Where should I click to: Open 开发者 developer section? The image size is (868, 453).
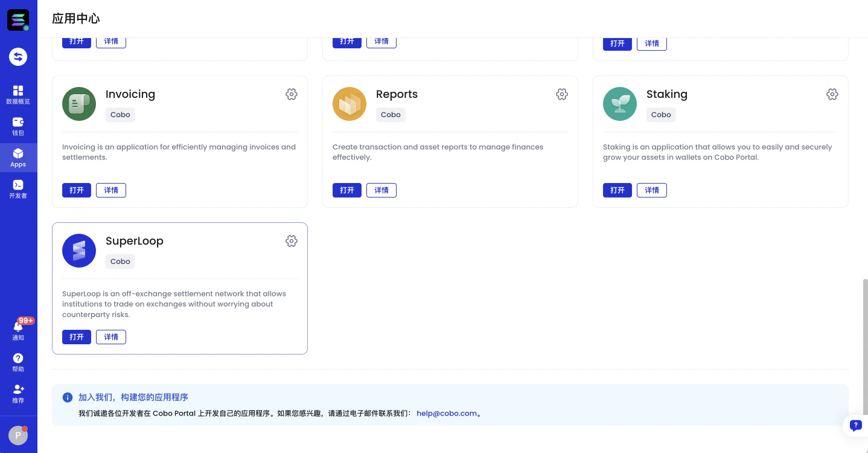(x=18, y=190)
